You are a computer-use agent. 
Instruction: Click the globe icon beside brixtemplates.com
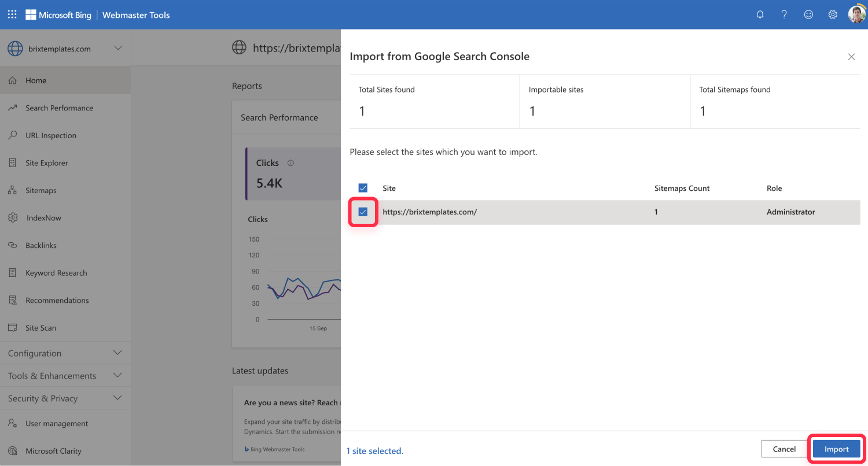pyautogui.click(x=15, y=49)
